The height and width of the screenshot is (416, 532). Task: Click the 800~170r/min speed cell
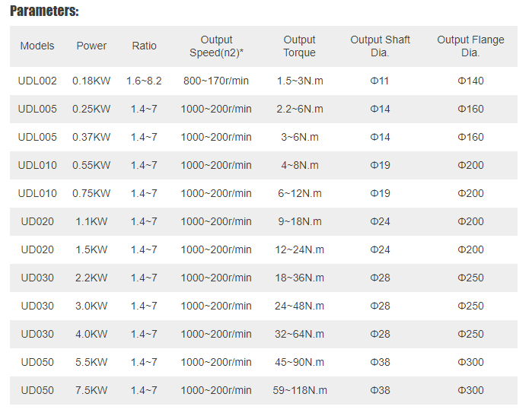click(216, 81)
